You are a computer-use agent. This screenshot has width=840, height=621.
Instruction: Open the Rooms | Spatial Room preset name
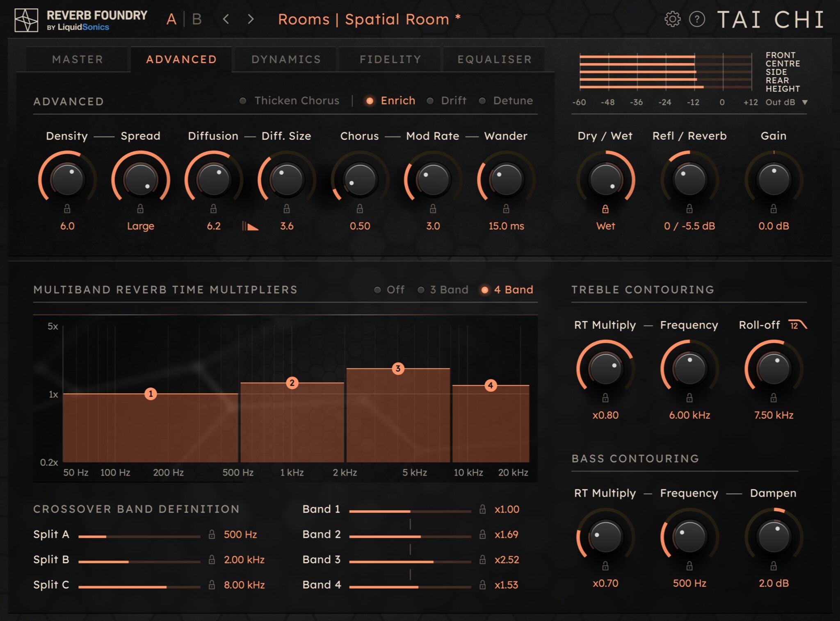point(370,19)
